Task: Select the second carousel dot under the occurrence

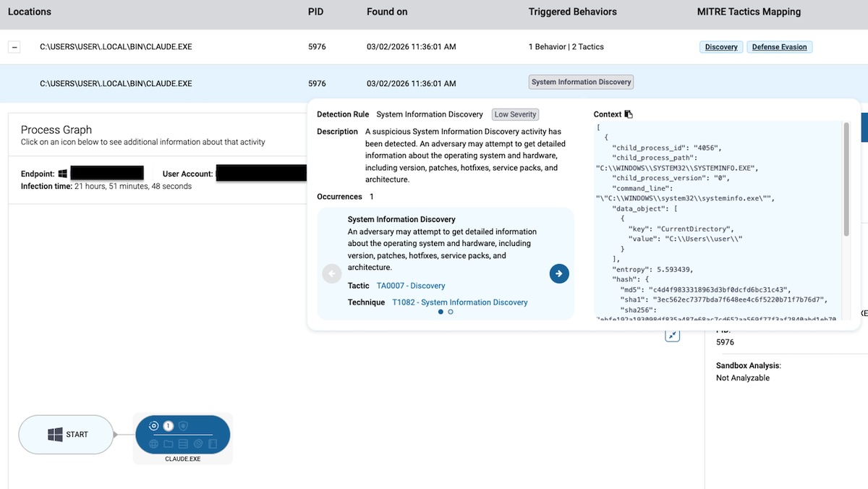Action: (x=449, y=312)
